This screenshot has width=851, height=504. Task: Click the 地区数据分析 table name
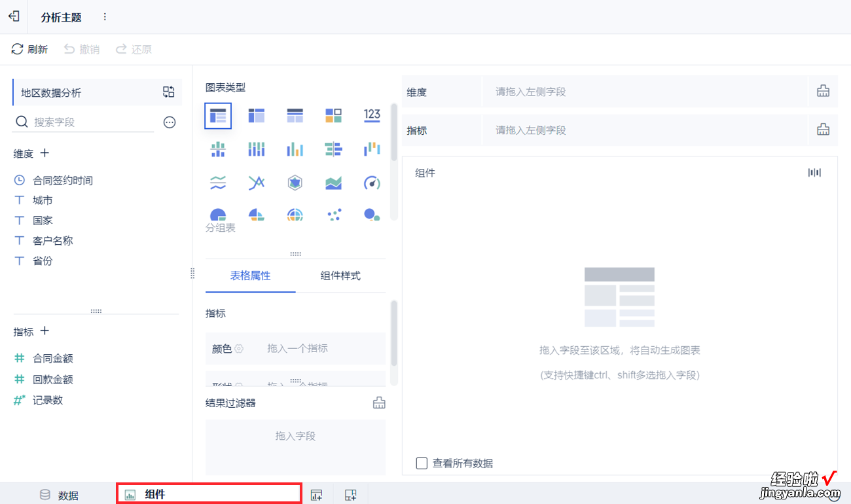coord(51,93)
